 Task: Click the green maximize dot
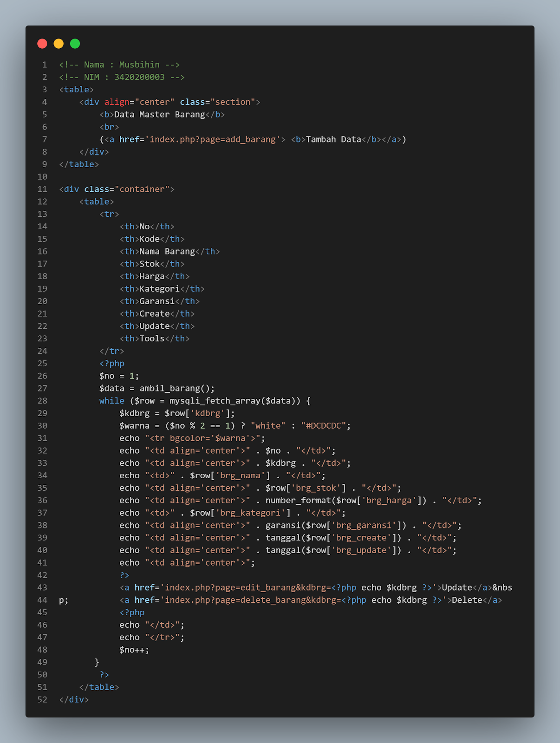pyautogui.click(x=75, y=44)
